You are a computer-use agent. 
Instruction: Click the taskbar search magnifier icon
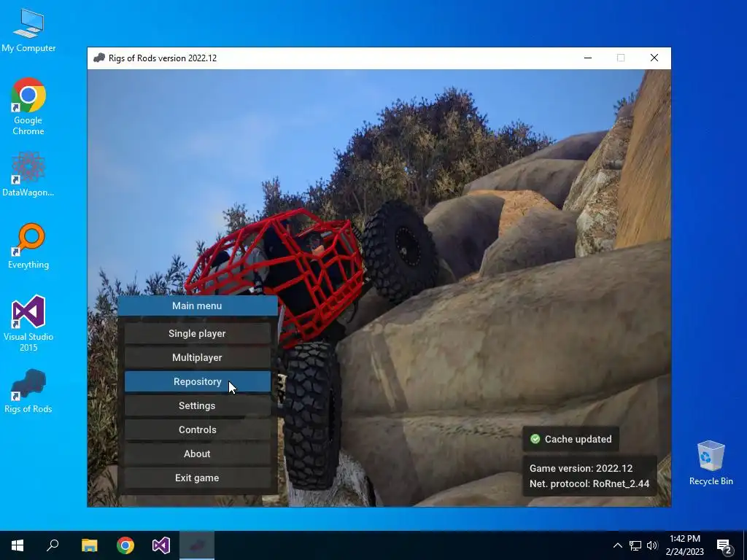click(x=53, y=545)
